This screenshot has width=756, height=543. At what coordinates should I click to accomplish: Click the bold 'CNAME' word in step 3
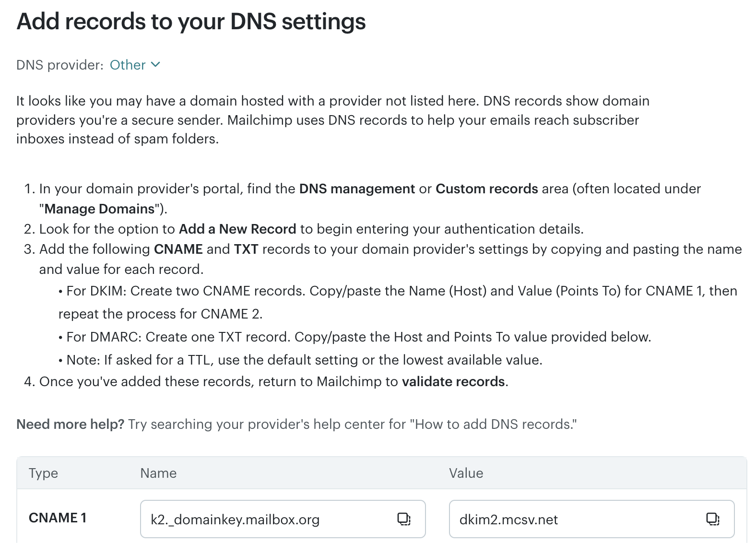178,249
